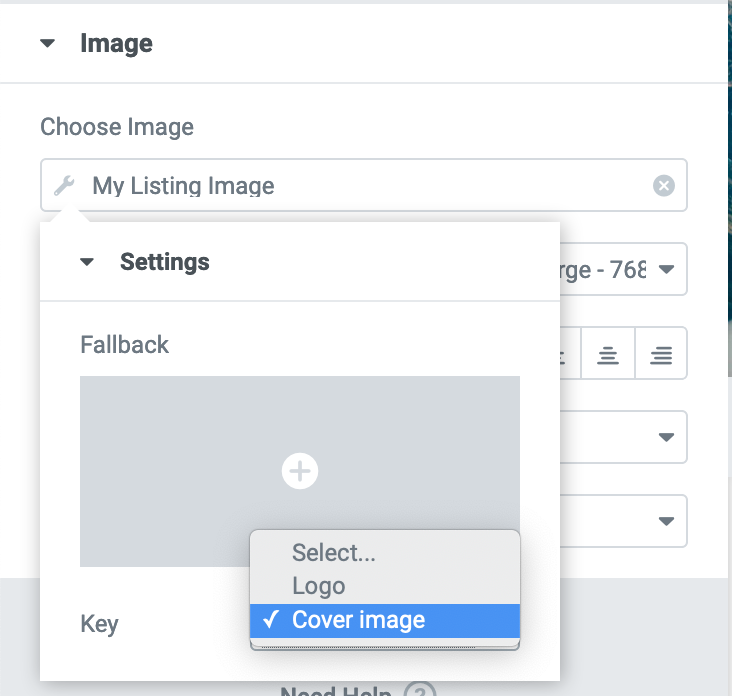Add fallback image with plus icon

[300, 471]
